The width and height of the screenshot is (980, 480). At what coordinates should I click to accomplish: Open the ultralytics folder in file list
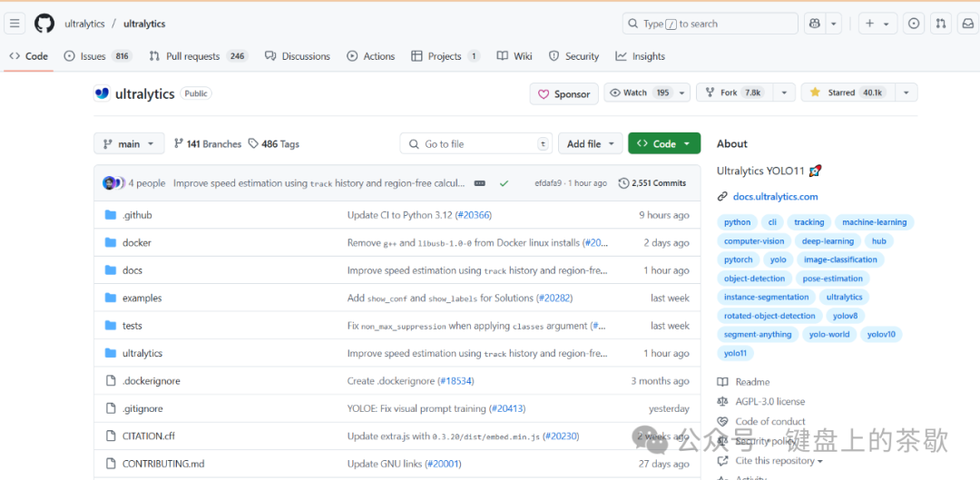tap(142, 353)
